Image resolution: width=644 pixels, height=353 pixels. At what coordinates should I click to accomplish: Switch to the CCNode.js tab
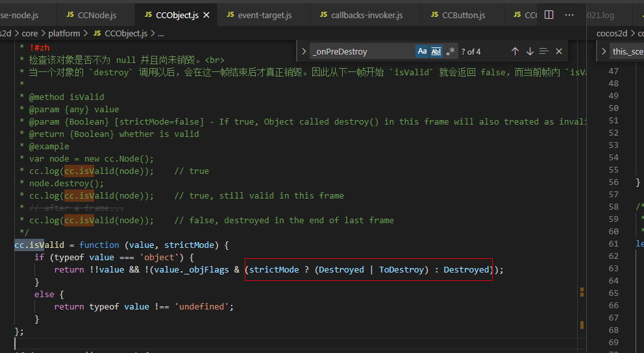tap(96, 15)
